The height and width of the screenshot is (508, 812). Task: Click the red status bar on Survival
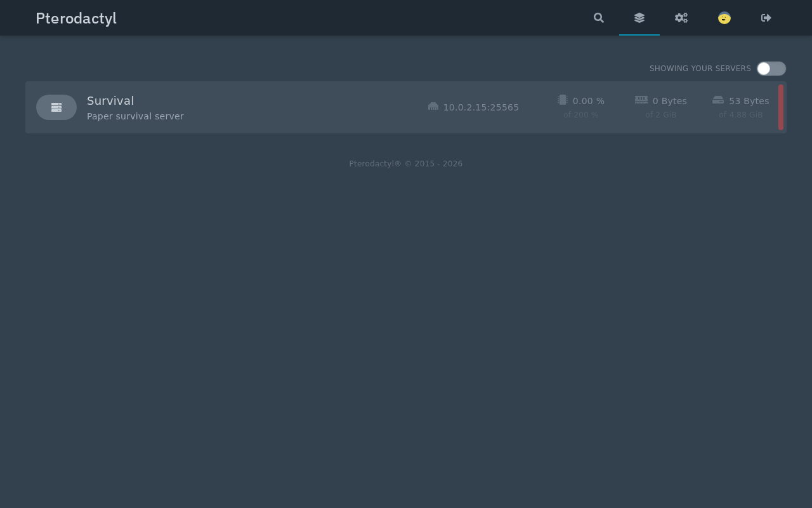click(x=781, y=107)
